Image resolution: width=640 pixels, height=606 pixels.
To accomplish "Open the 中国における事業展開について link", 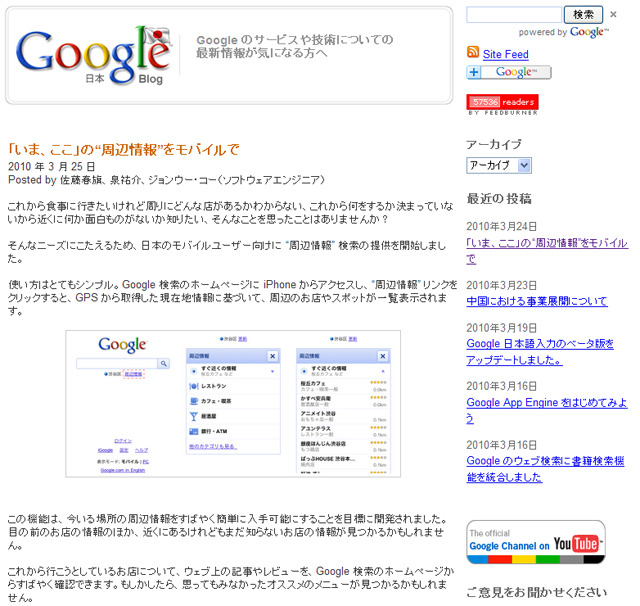I will click(537, 301).
